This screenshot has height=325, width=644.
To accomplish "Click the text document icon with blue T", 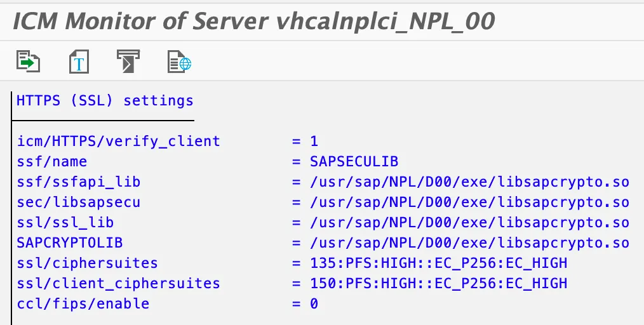I will (x=79, y=62).
